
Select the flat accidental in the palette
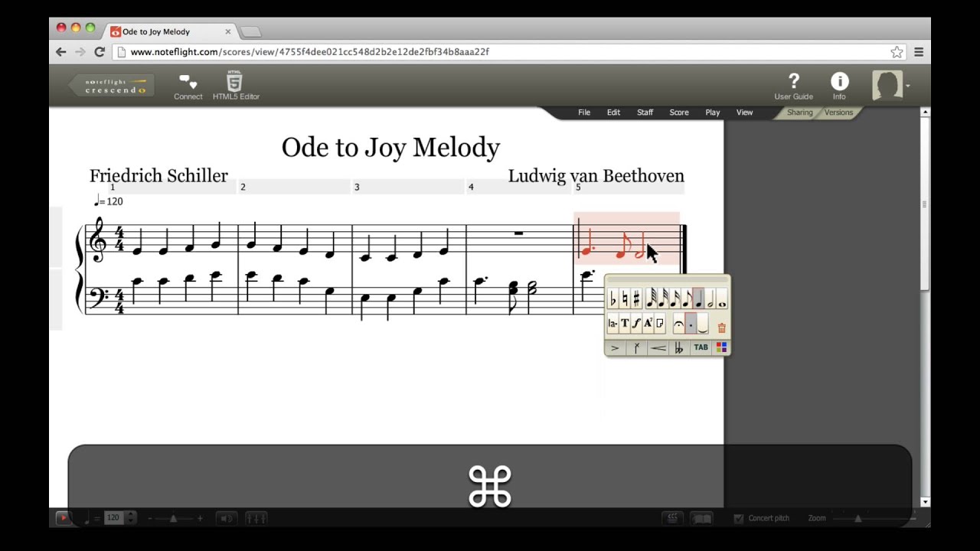tap(613, 298)
